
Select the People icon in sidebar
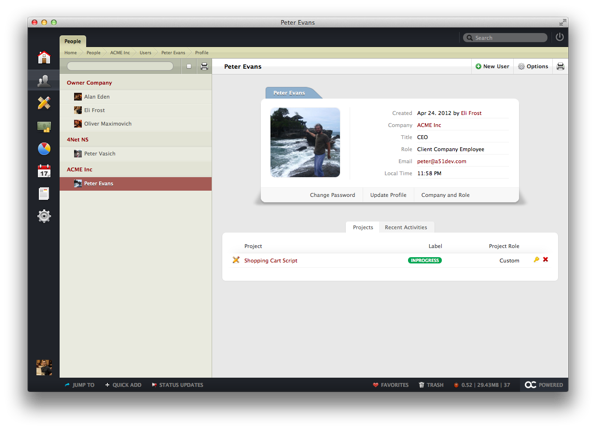coord(44,80)
